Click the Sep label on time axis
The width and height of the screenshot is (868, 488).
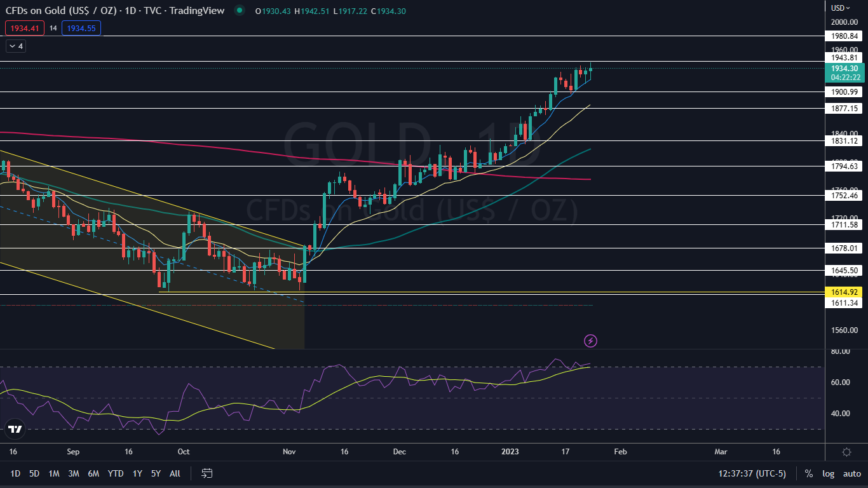coord(73,452)
